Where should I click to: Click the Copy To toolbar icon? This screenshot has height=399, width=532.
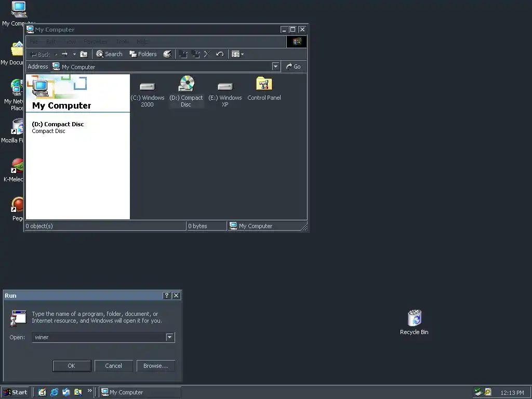tap(195, 54)
